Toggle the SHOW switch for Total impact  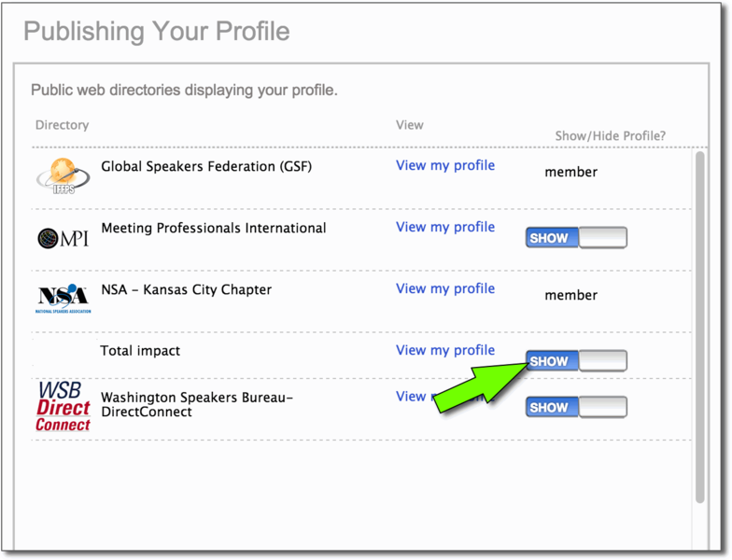[x=576, y=360]
